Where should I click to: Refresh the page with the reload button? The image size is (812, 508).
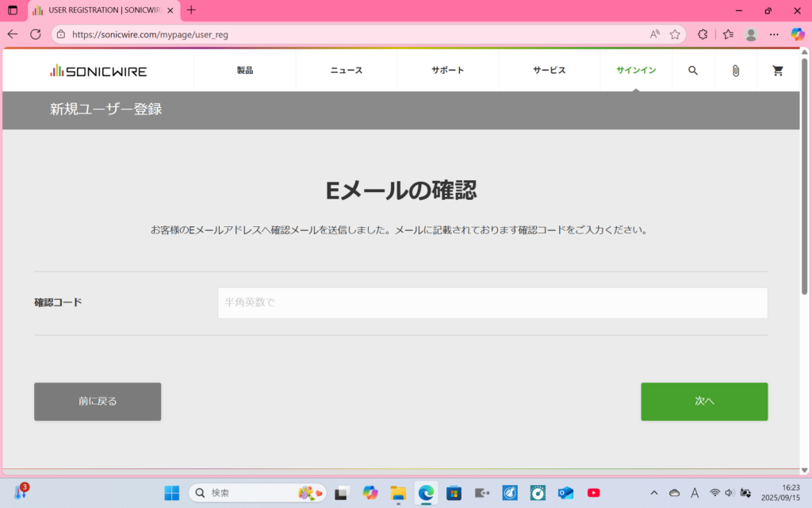(35, 34)
